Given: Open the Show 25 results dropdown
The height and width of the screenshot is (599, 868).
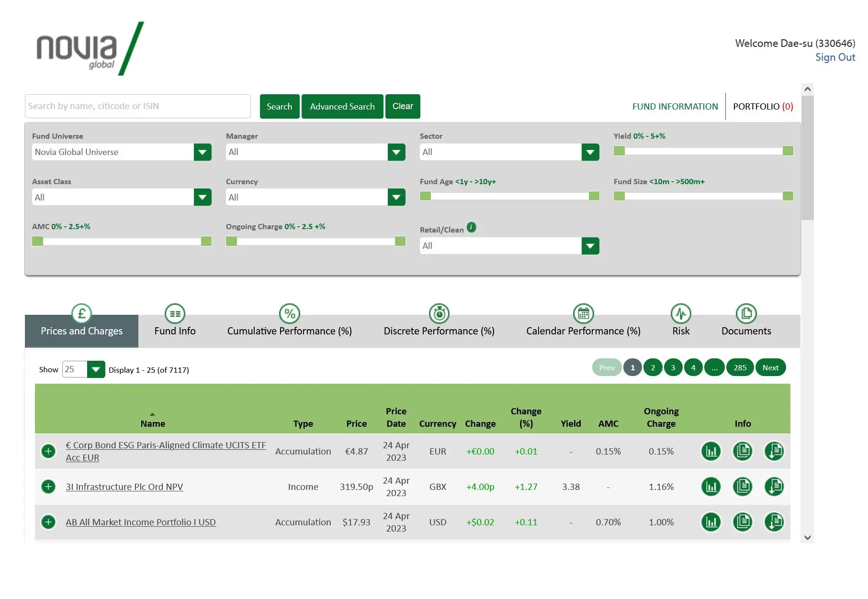Looking at the screenshot, I should [x=96, y=369].
